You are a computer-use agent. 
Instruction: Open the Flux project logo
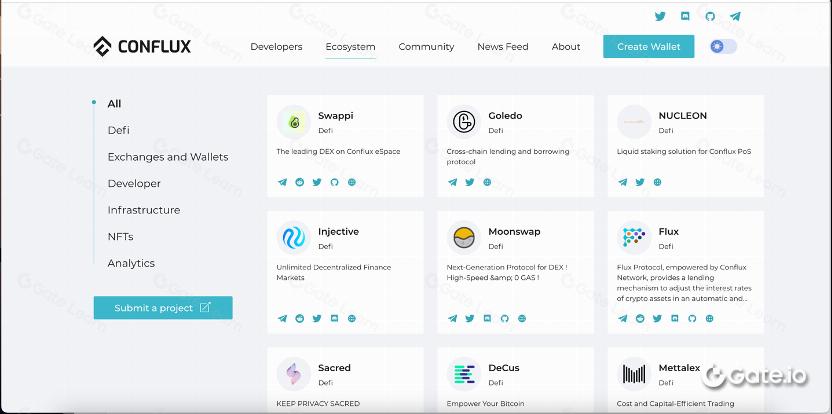pyautogui.click(x=634, y=238)
